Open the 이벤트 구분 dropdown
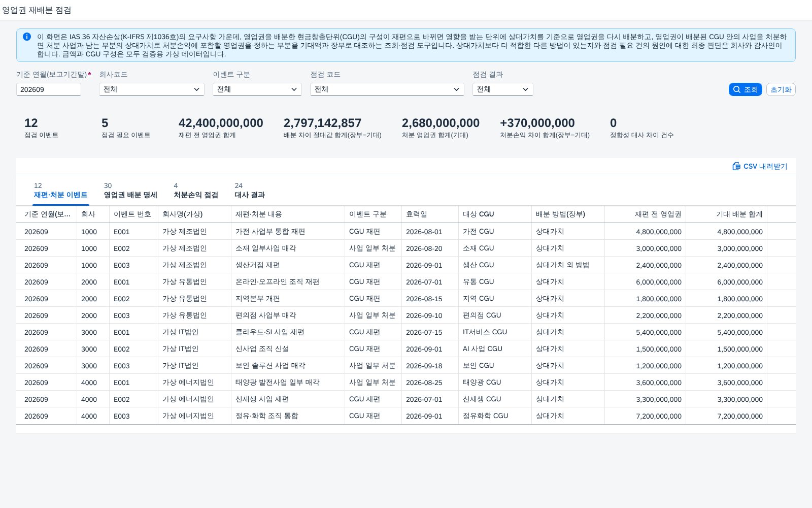 coord(257,89)
